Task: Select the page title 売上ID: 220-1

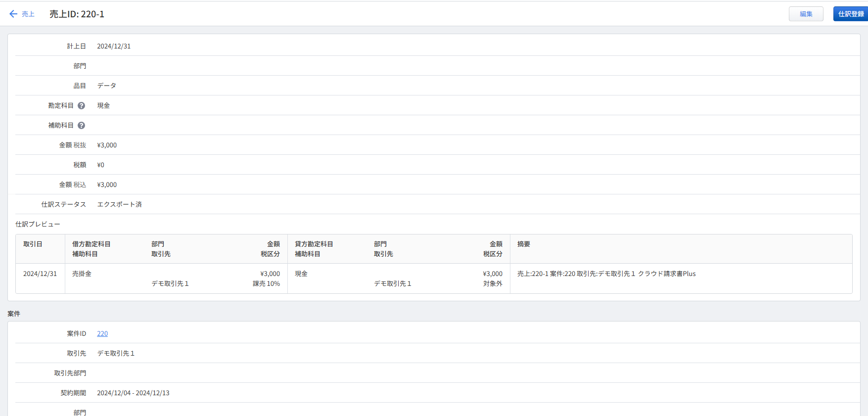Action: 77,14
